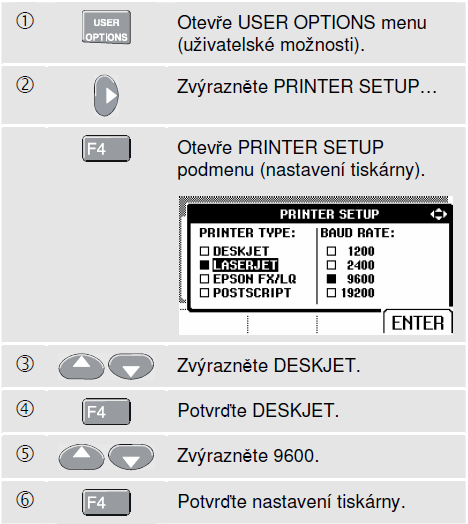
Task: Choose the 19200 baud rate checkbox
Action: click(331, 293)
